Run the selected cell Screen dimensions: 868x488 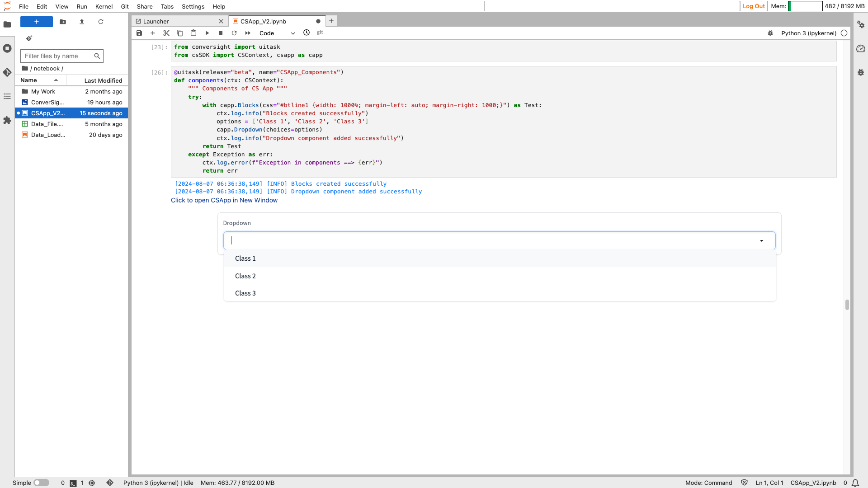207,33
